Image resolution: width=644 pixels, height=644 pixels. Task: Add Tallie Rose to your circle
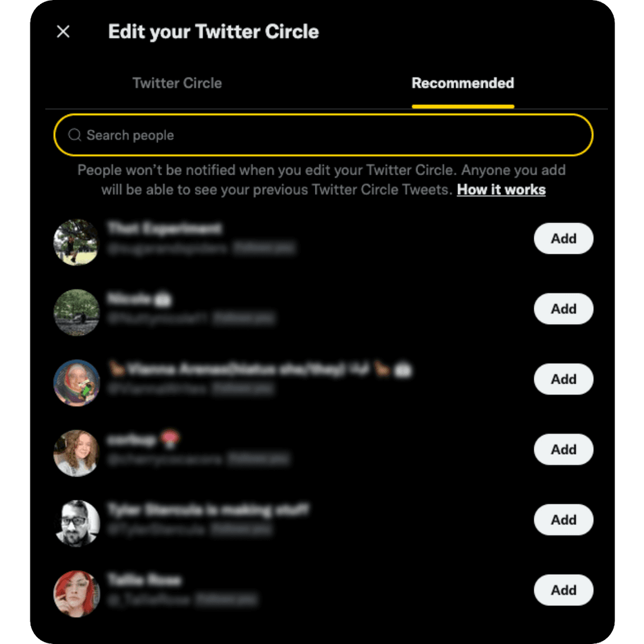point(563,590)
